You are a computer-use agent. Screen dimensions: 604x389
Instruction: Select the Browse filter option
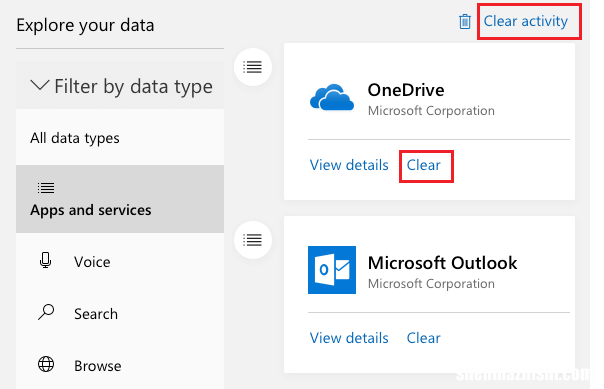point(120,366)
